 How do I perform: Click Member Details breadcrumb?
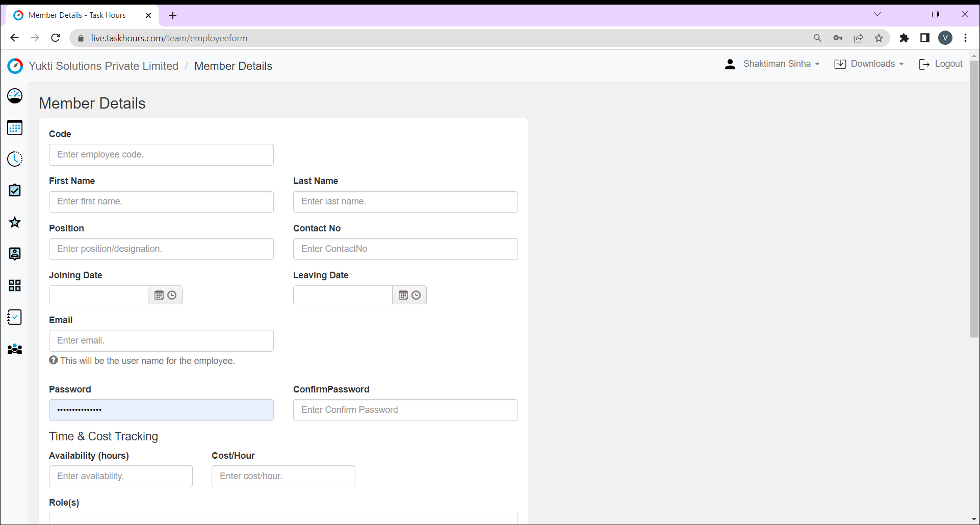pyautogui.click(x=233, y=66)
